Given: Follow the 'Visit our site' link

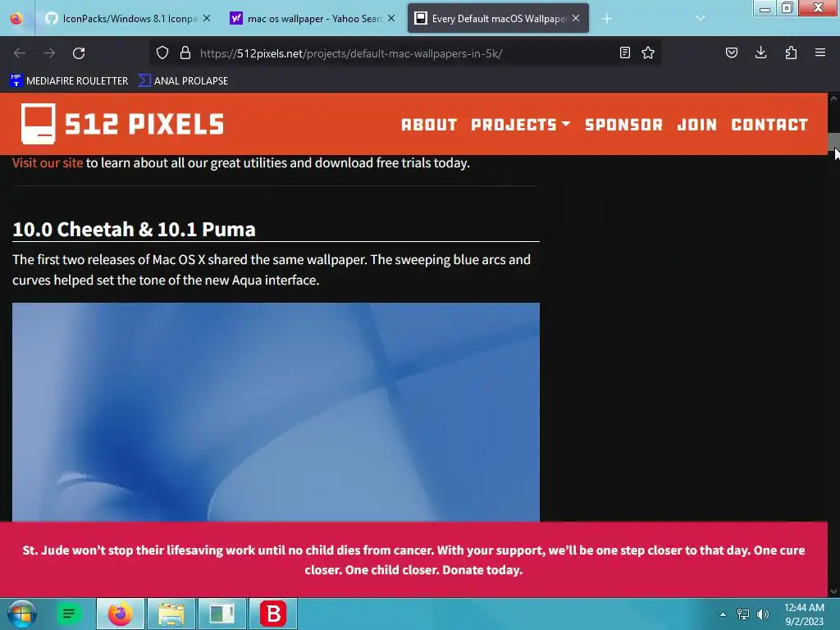Looking at the screenshot, I should point(48,163).
